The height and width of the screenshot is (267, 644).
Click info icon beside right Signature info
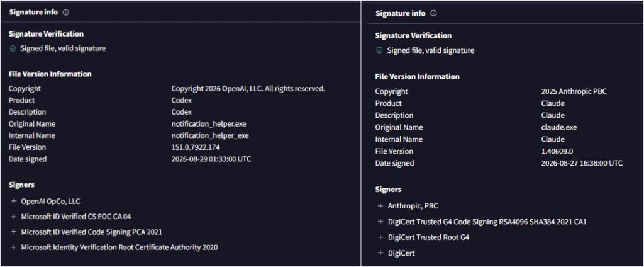433,14
